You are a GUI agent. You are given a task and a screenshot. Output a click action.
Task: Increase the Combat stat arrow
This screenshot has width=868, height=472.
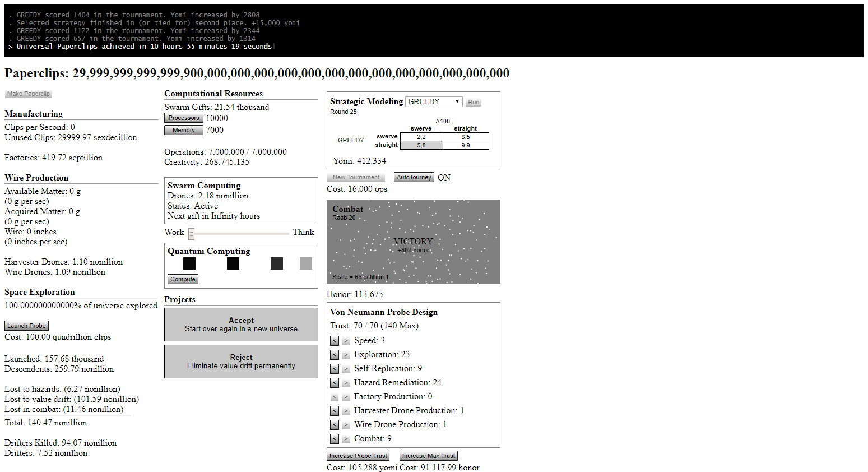click(x=346, y=439)
